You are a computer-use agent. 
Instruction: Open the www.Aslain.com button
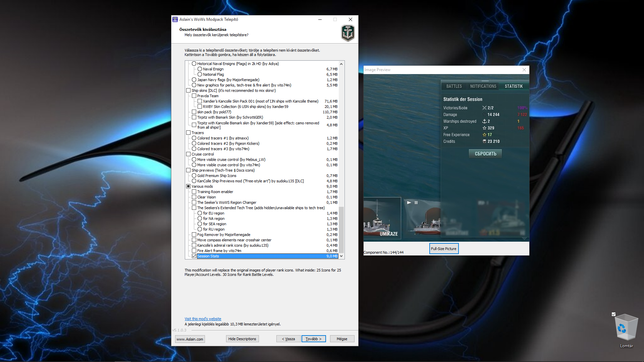pos(190,339)
